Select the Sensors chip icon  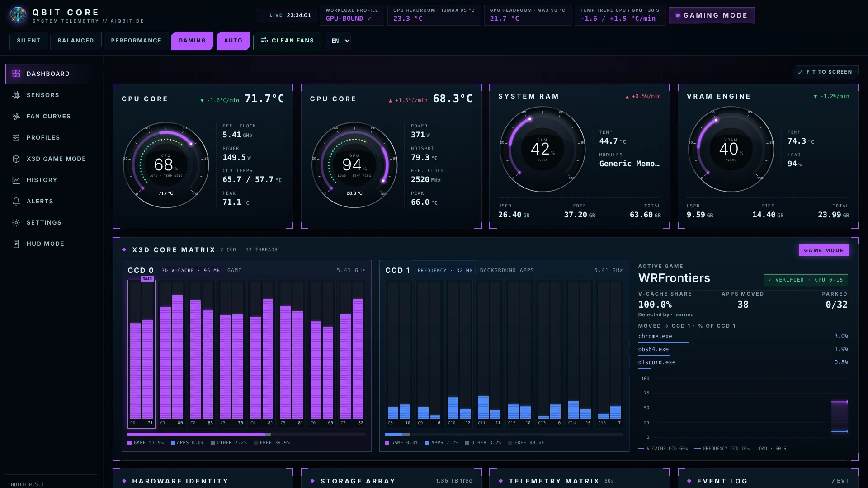point(16,95)
